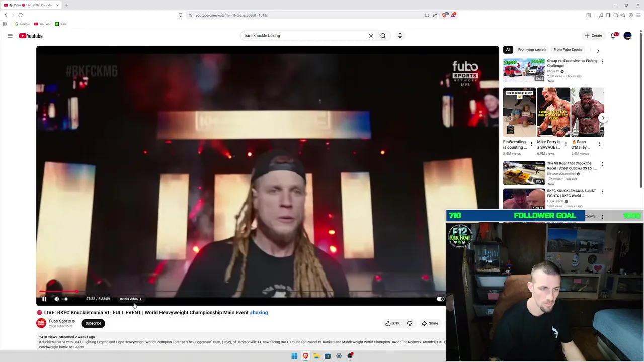Open the Kick bookmark in bookmarks bar
This screenshot has width=644, height=362.
tap(60, 24)
